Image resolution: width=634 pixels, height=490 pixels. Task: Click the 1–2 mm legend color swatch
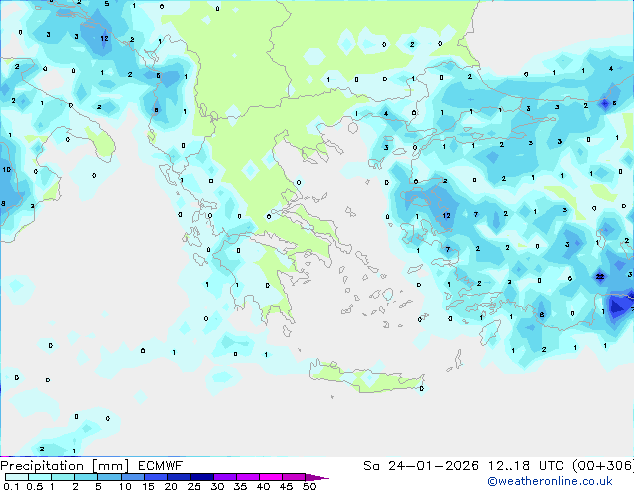pos(63,477)
